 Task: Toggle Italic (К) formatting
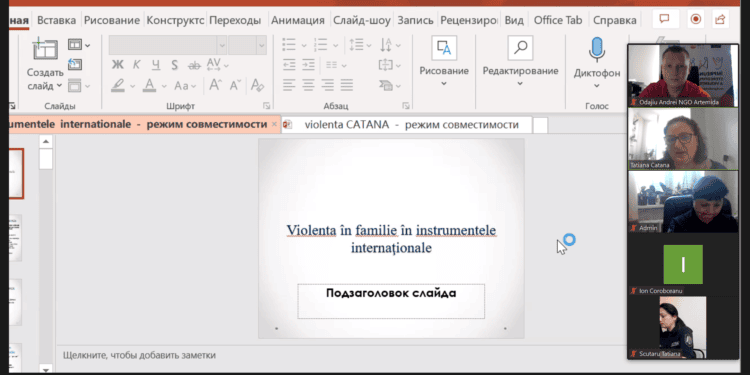(137, 65)
